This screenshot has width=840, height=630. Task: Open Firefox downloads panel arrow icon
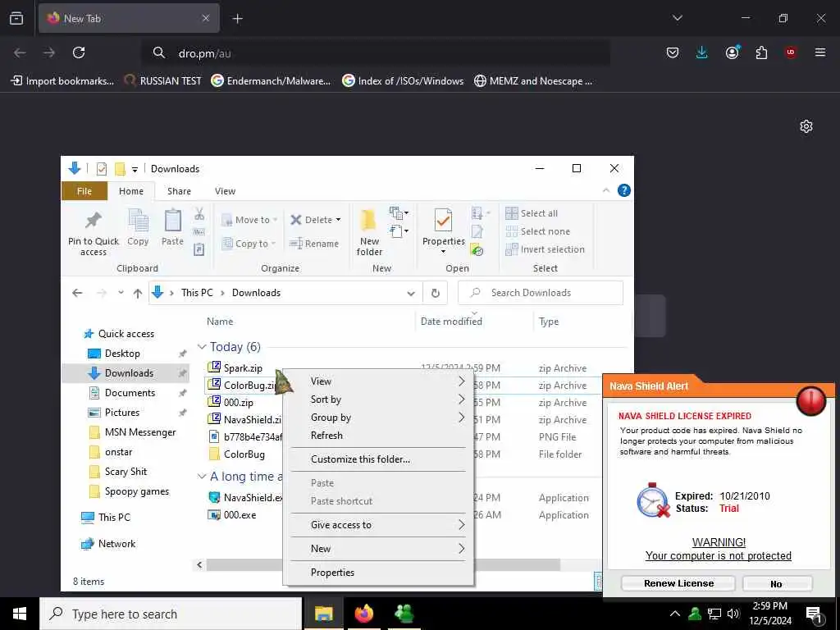tap(702, 52)
